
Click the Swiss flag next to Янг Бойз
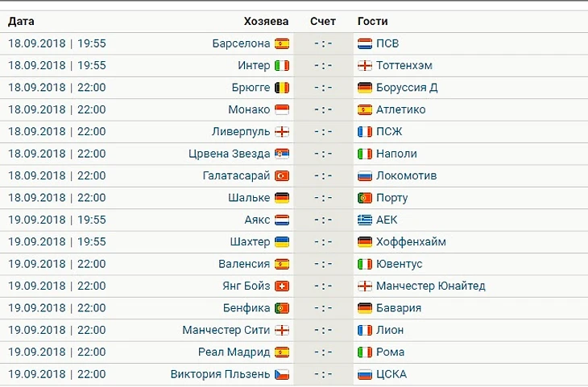point(282,286)
